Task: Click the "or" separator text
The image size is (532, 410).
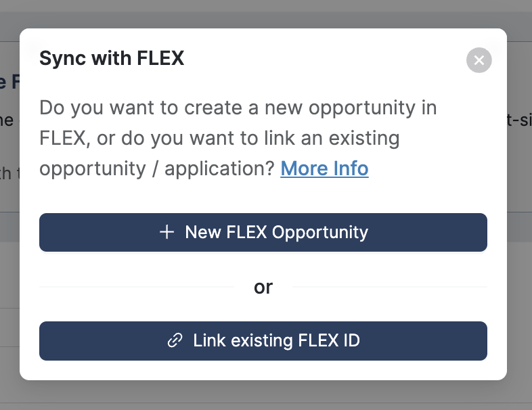Action: click(263, 287)
